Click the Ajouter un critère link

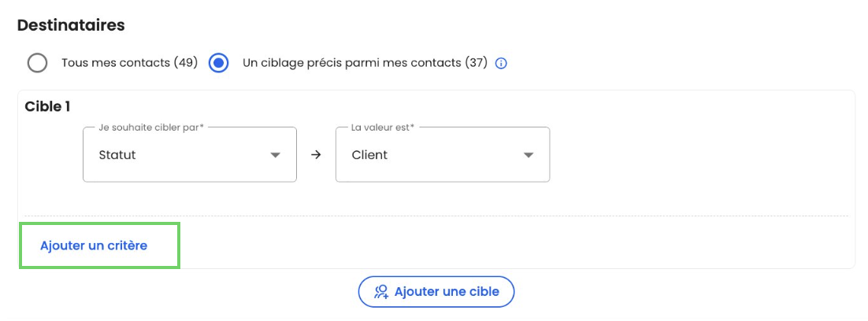coord(94,245)
